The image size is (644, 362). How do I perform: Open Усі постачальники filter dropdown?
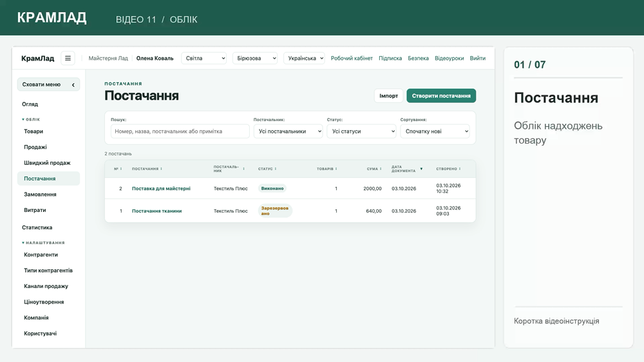click(x=289, y=131)
